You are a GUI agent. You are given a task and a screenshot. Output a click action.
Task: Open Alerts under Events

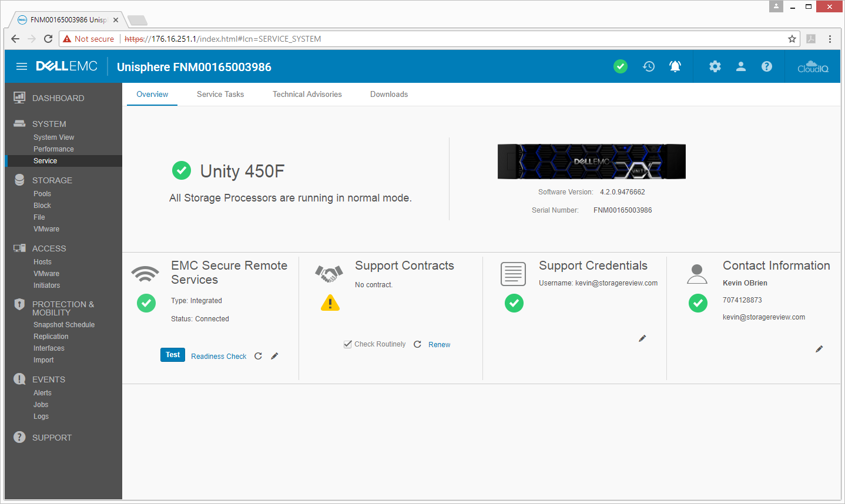42,393
